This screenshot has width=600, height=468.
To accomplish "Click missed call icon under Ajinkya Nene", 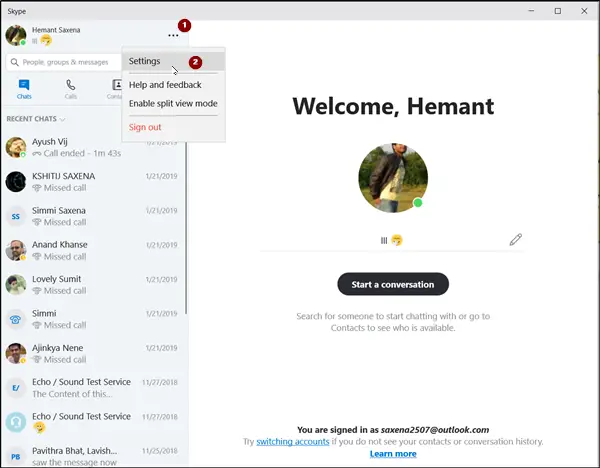I will pyautogui.click(x=37, y=360).
